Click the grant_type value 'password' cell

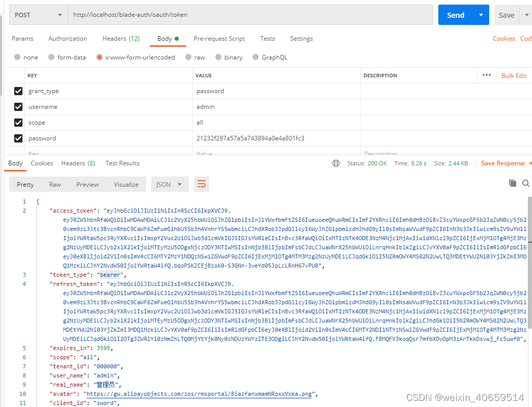coord(276,91)
